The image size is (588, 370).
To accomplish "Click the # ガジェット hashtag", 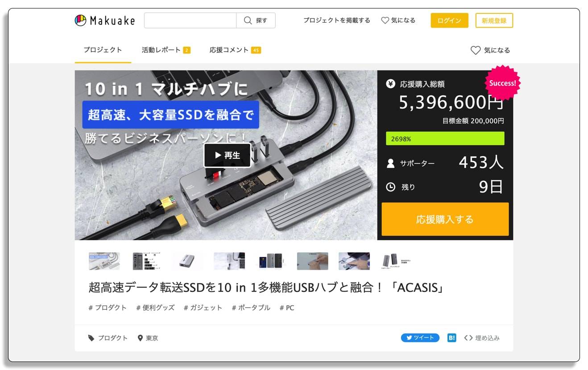I will pyautogui.click(x=203, y=308).
